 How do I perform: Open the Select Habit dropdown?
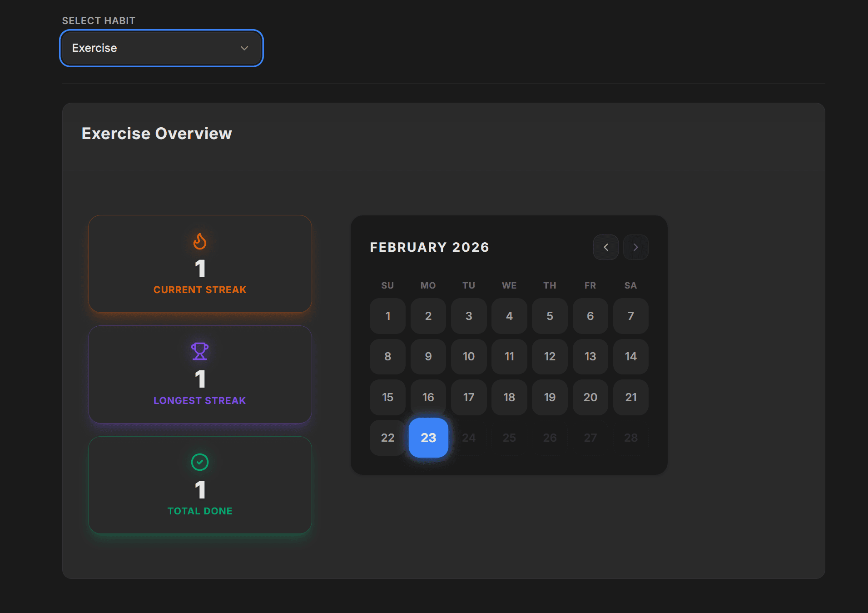click(161, 48)
